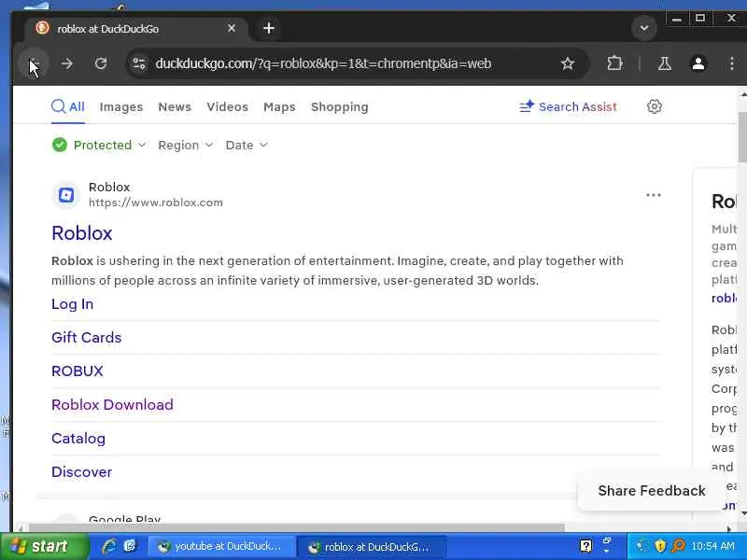Screen dimensions: 747x560
Task: Bookmark this page with the star icon
Action: click(567, 63)
